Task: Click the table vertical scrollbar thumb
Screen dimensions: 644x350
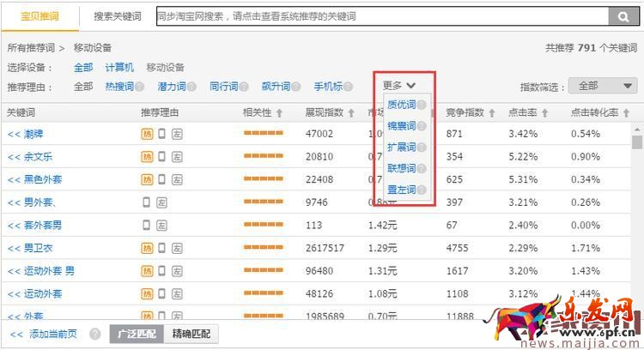Action: (637, 142)
